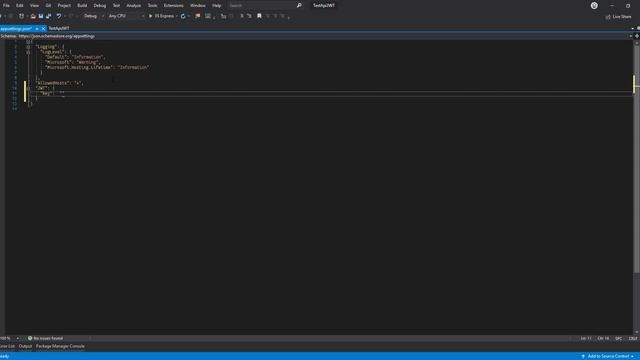The image size is (640, 360).
Task: Click the Save icon in toolbar
Action: point(40,16)
